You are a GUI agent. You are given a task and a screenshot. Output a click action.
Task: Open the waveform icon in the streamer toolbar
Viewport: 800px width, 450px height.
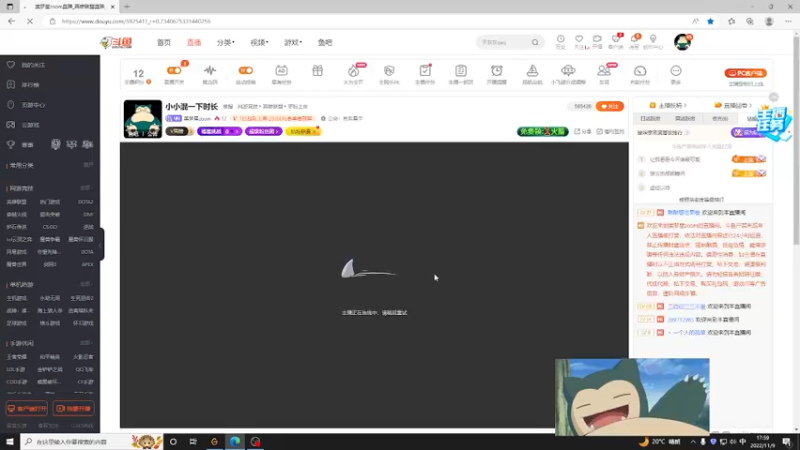(x=210, y=70)
